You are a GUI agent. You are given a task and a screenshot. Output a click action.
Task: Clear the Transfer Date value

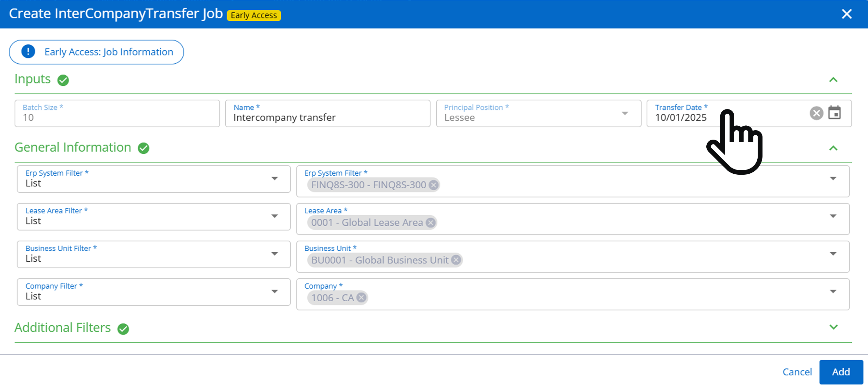point(816,113)
